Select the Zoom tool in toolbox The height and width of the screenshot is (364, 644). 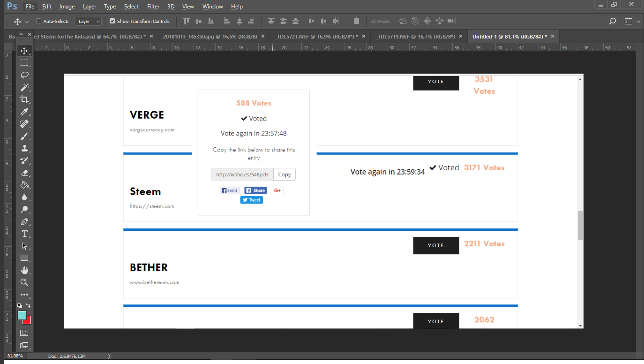tap(24, 282)
